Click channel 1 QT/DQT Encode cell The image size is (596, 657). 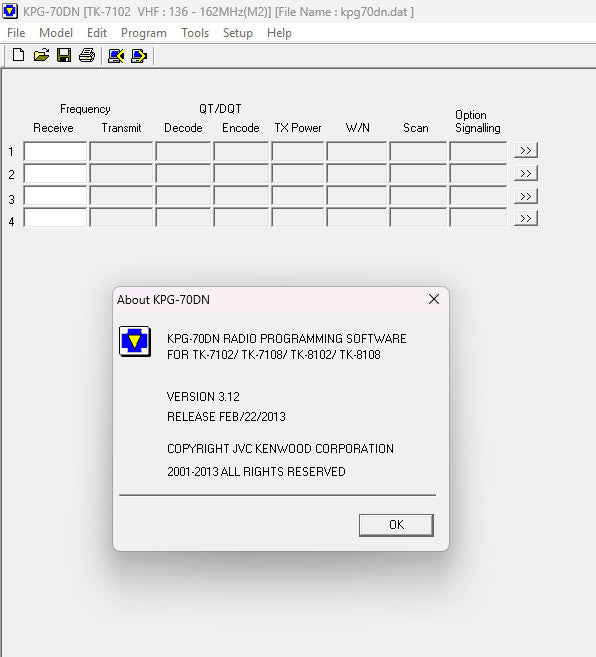241,151
